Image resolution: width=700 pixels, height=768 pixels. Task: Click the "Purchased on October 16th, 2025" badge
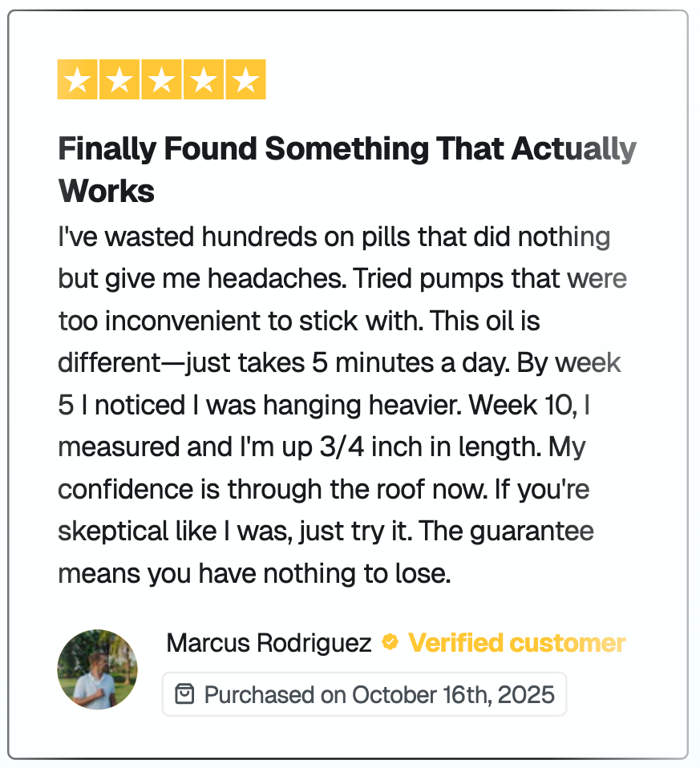(365, 694)
